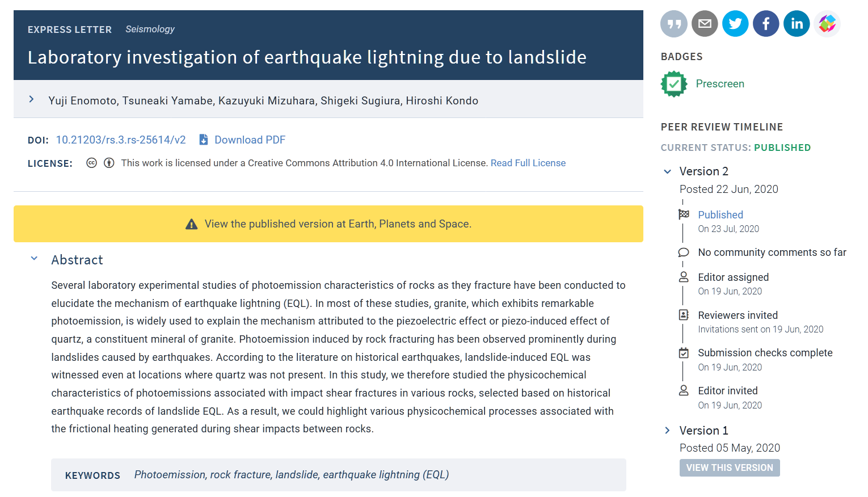The image size is (868, 497).
Task: Share on Facebook icon
Action: (x=766, y=24)
